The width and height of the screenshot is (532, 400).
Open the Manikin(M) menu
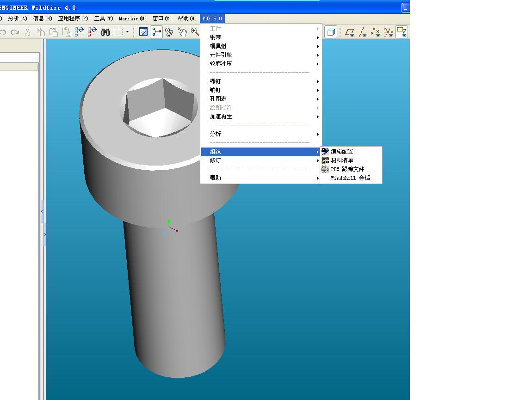pos(133,18)
